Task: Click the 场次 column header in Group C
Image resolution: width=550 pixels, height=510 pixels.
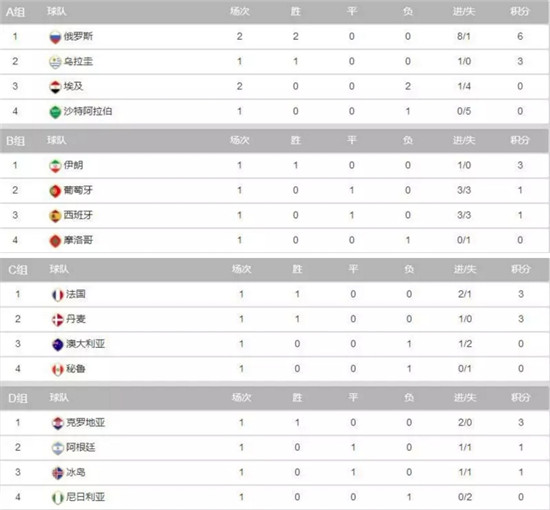Action: pyautogui.click(x=241, y=269)
